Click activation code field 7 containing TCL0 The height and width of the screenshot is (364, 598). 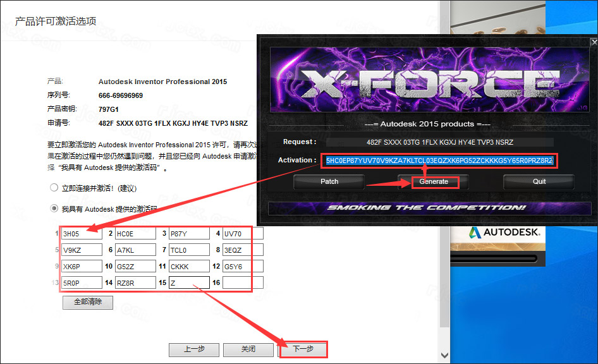(189, 250)
